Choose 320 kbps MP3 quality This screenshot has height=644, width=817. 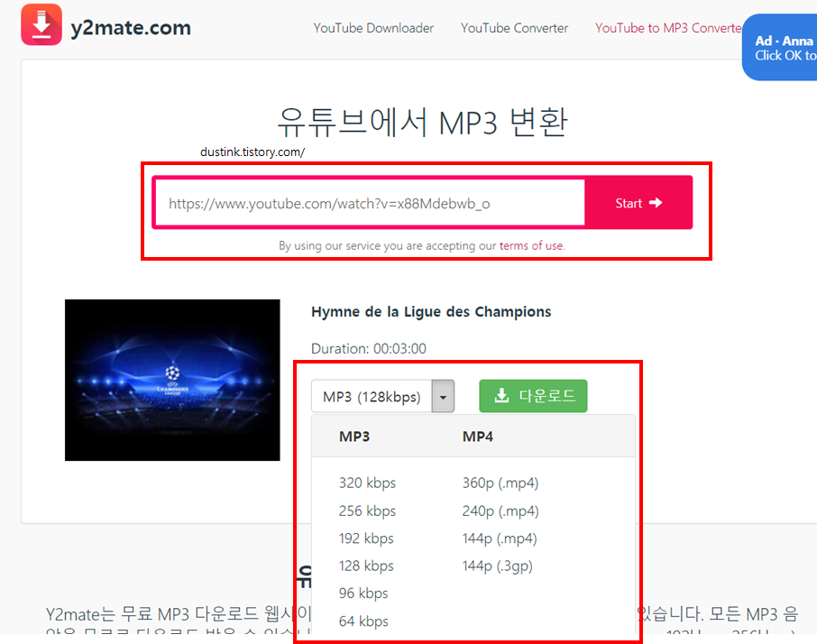coord(367,483)
